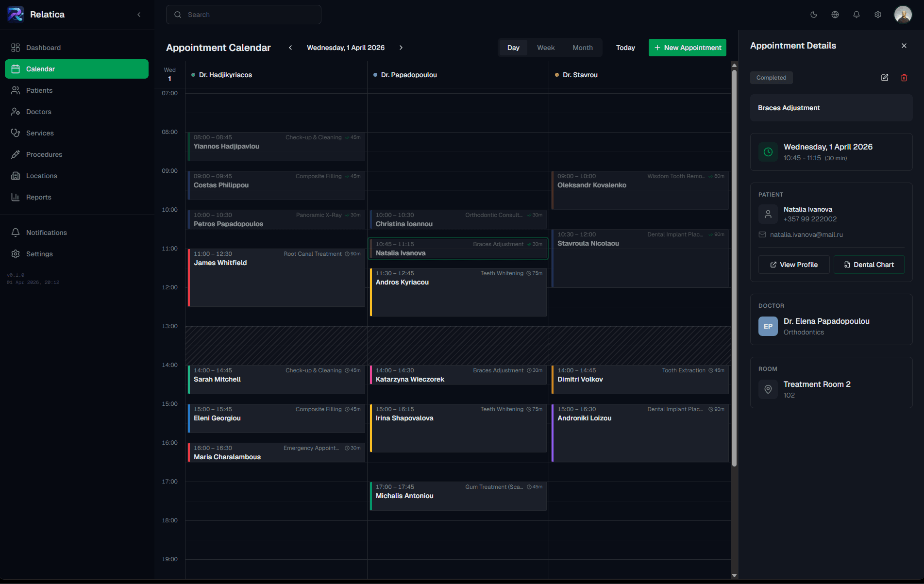Open Patients in sidebar
The width and height of the screenshot is (924, 584).
pos(77,90)
